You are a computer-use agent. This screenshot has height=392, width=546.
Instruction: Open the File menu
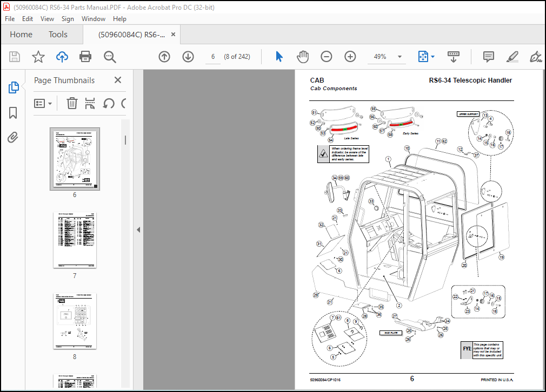coord(10,19)
